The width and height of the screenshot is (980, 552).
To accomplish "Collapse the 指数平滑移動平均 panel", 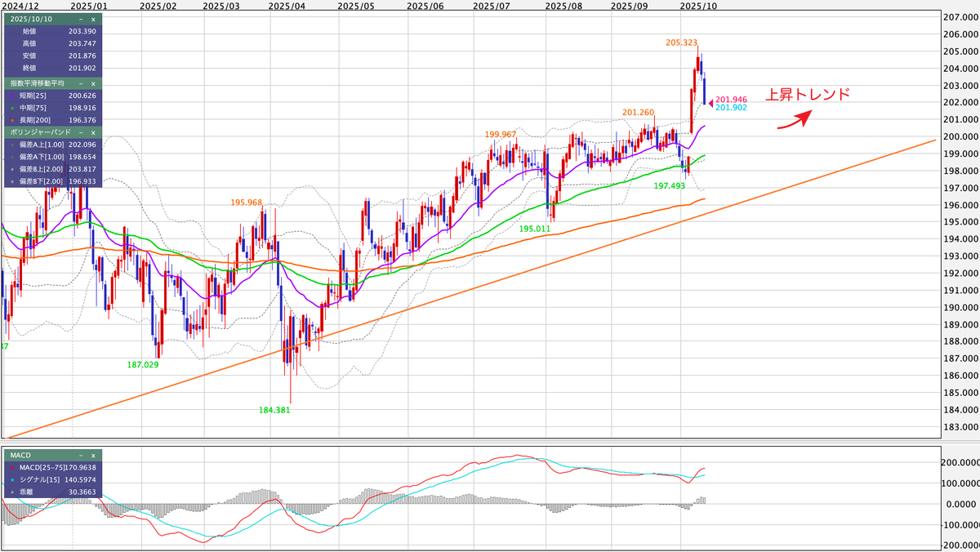I will (x=81, y=84).
